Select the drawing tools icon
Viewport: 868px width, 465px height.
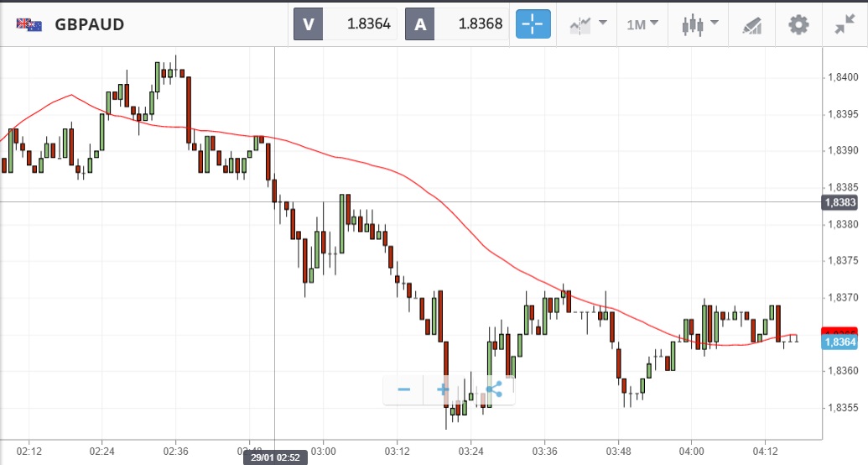click(x=752, y=25)
